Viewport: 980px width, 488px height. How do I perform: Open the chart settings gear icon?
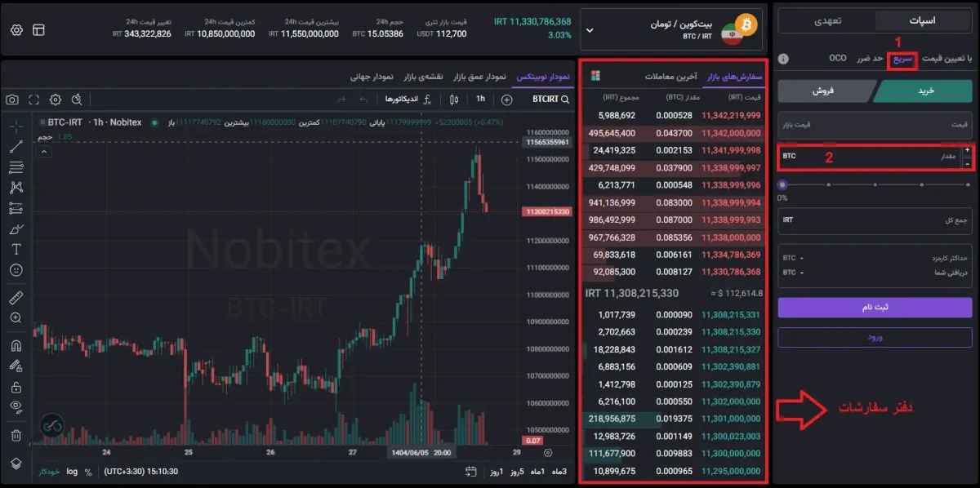[55, 100]
